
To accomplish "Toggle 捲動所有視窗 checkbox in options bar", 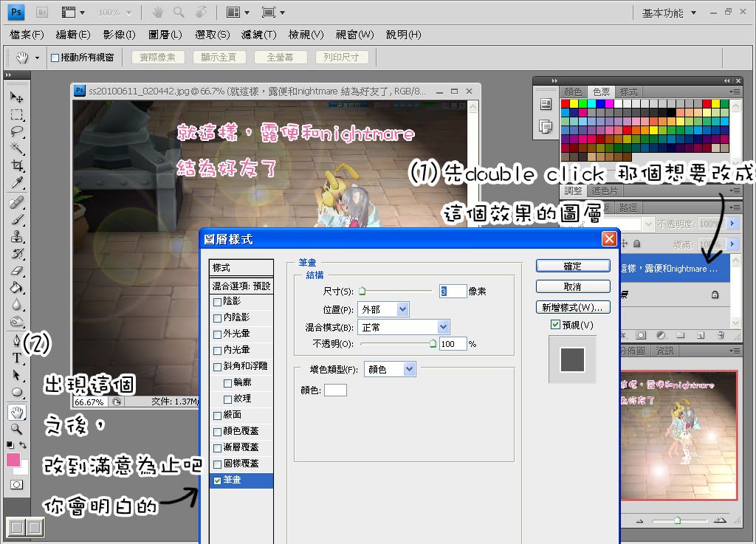I will [55, 58].
